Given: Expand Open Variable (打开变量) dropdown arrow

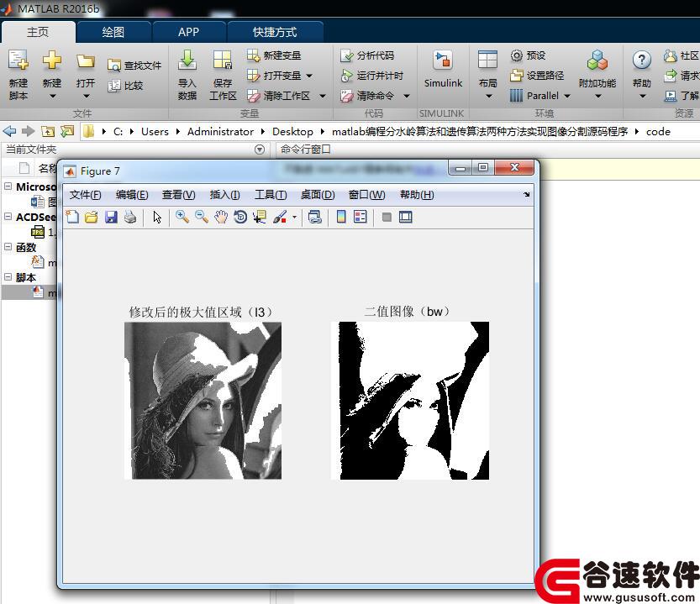Looking at the screenshot, I should coord(309,76).
